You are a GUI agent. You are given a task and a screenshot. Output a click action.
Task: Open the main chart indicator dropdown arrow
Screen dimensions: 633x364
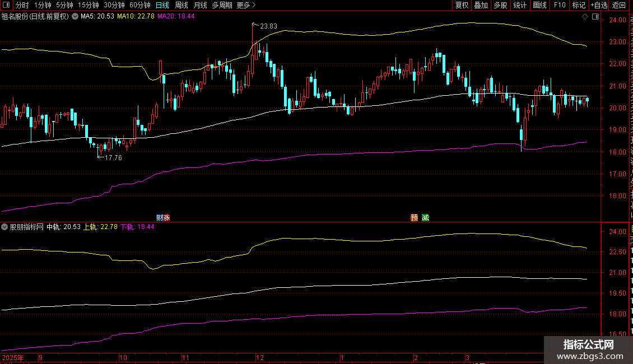point(75,17)
